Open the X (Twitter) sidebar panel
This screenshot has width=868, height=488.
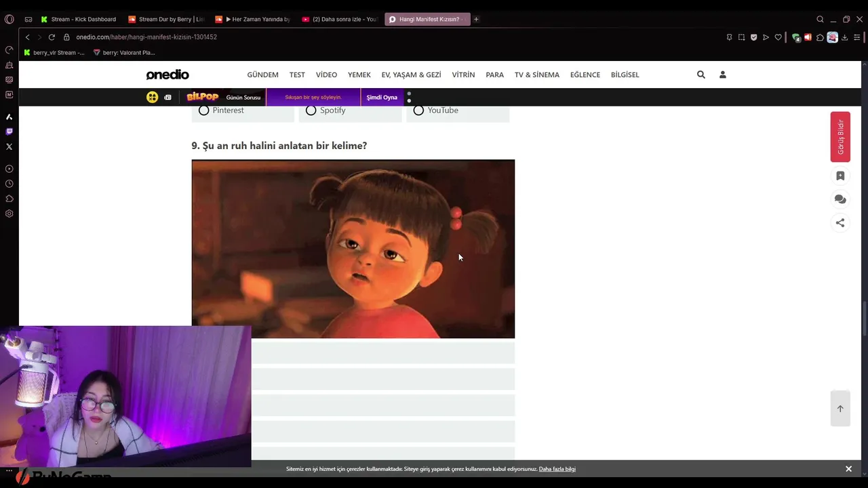[x=9, y=146]
